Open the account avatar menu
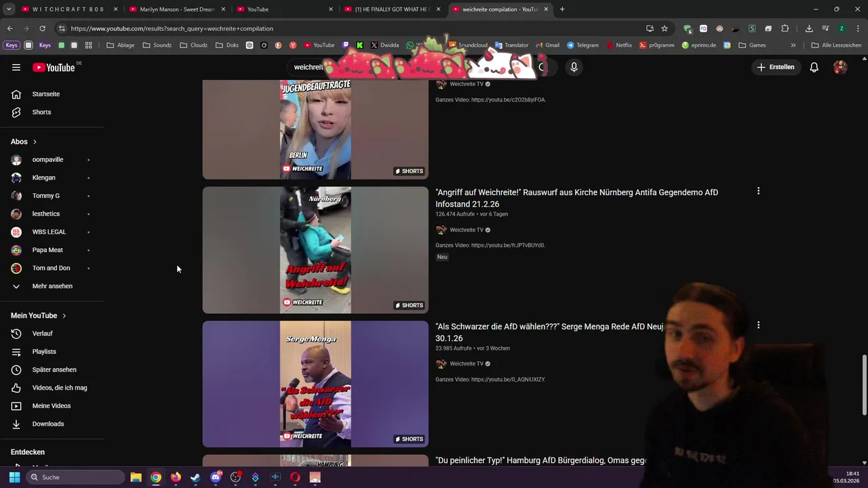This screenshot has height=488, width=868. click(840, 67)
